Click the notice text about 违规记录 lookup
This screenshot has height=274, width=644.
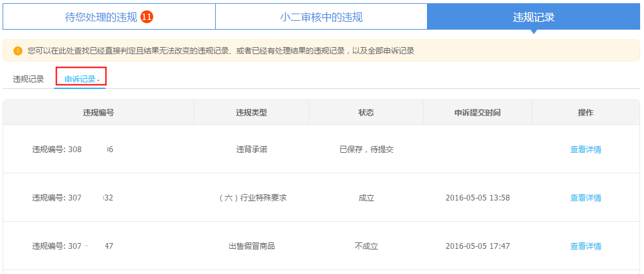click(220, 51)
